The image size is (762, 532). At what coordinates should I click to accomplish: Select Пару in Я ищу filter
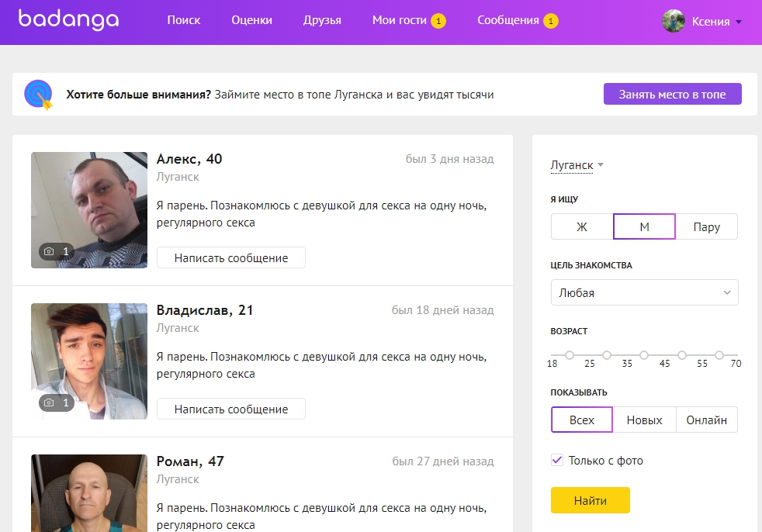(707, 227)
